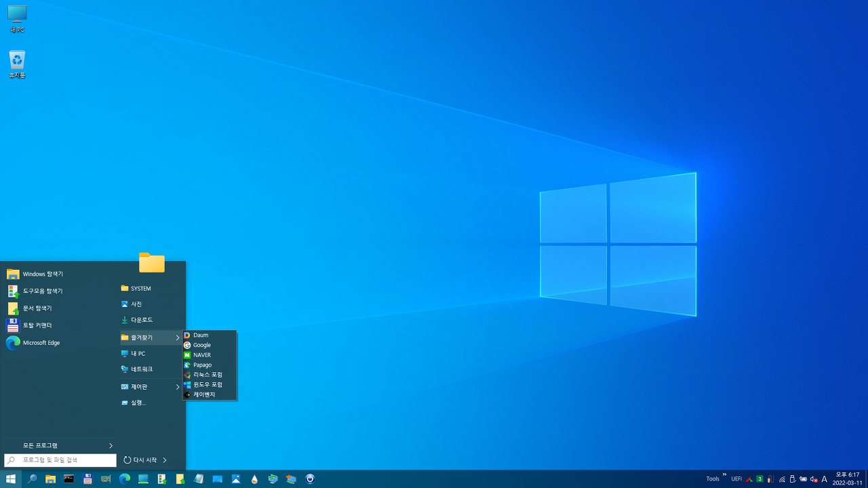The image size is (868, 488).
Task: Open Daum from the favorites submenu
Action: (210, 335)
